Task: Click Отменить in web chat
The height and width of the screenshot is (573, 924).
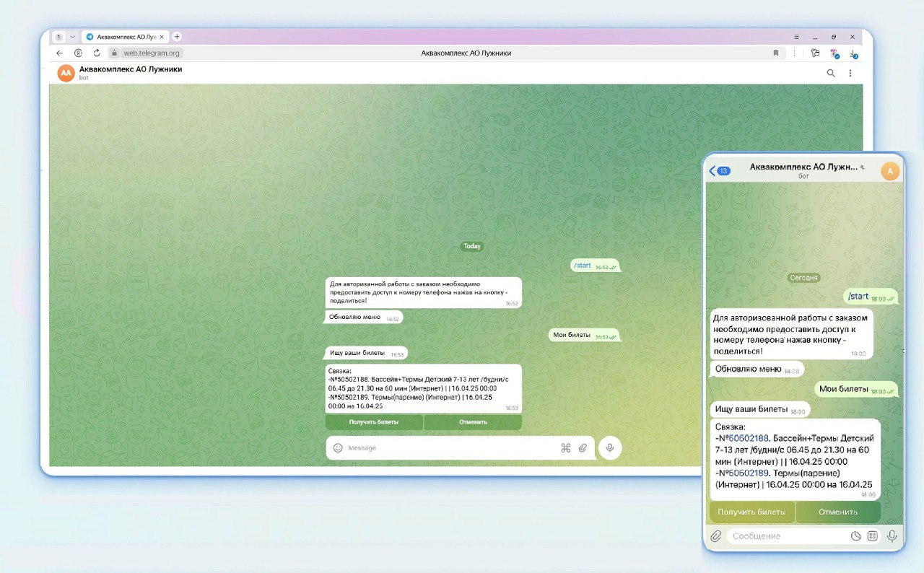Action: [473, 422]
